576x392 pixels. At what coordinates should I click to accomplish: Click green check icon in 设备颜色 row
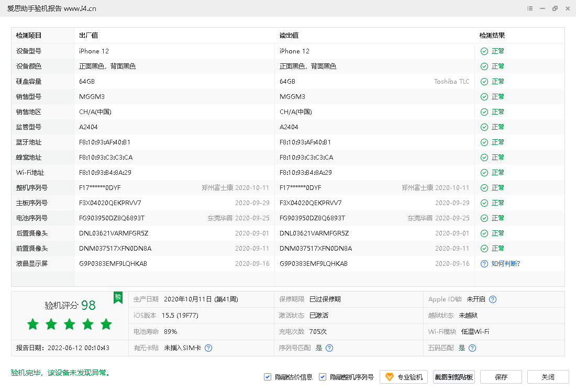click(x=484, y=66)
